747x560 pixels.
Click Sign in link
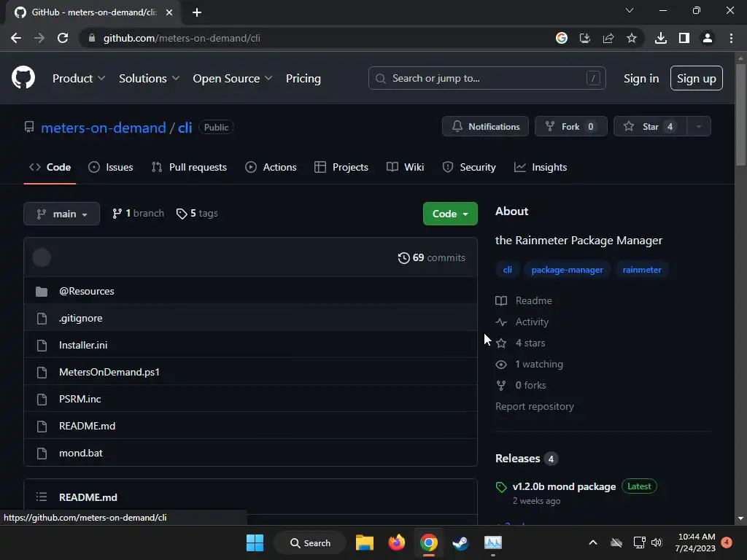(x=641, y=79)
